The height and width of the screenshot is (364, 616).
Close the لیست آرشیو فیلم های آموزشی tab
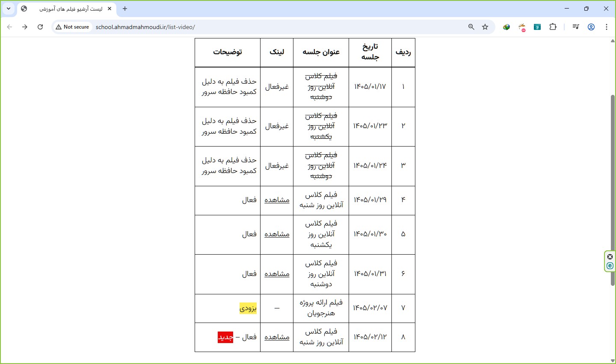(110, 9)
